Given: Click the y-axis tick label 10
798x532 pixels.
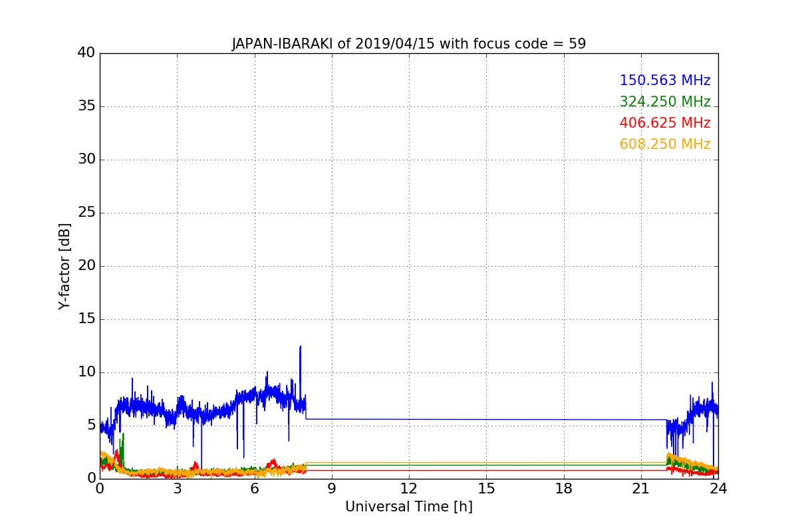Looking at the screenshot, I should [x=86, y=372].
